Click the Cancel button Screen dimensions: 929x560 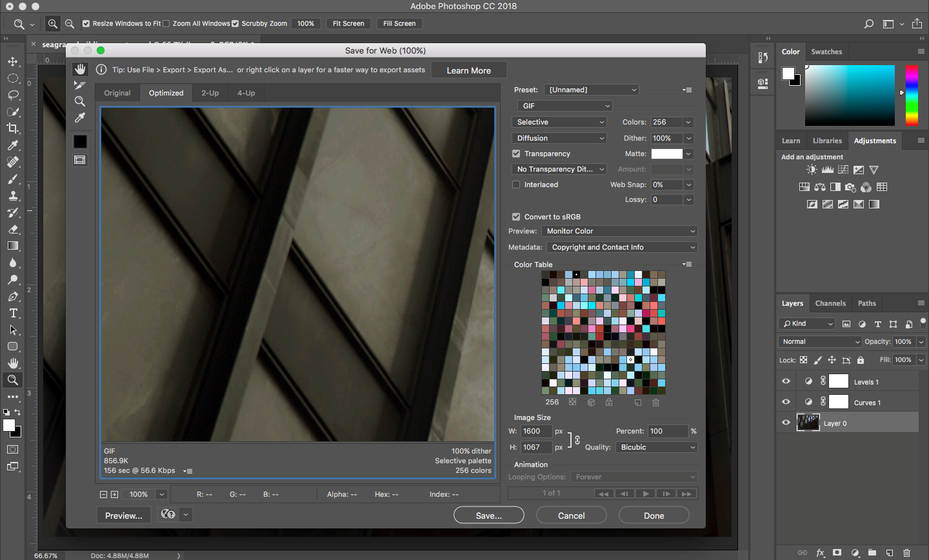pos(571,515)
